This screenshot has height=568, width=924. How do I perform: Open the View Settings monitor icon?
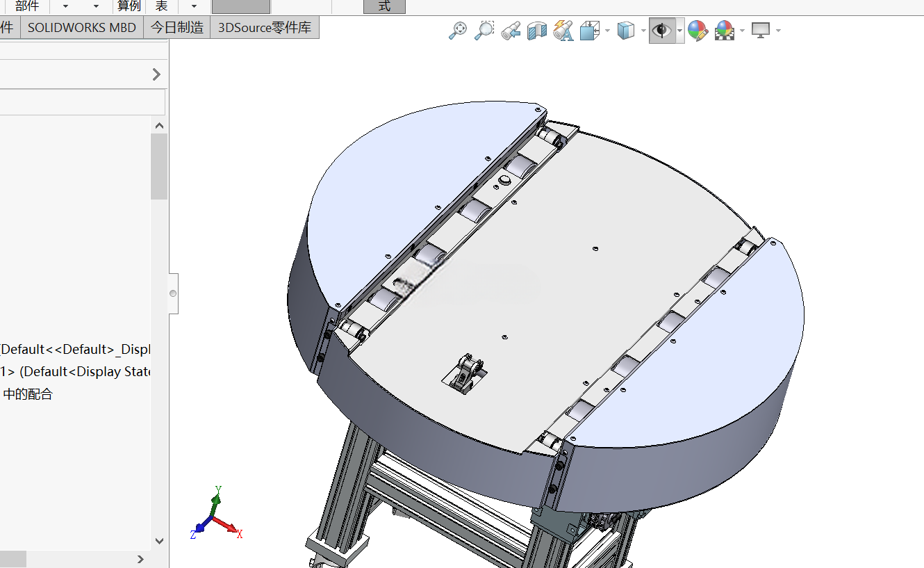[x=761, y=31]
